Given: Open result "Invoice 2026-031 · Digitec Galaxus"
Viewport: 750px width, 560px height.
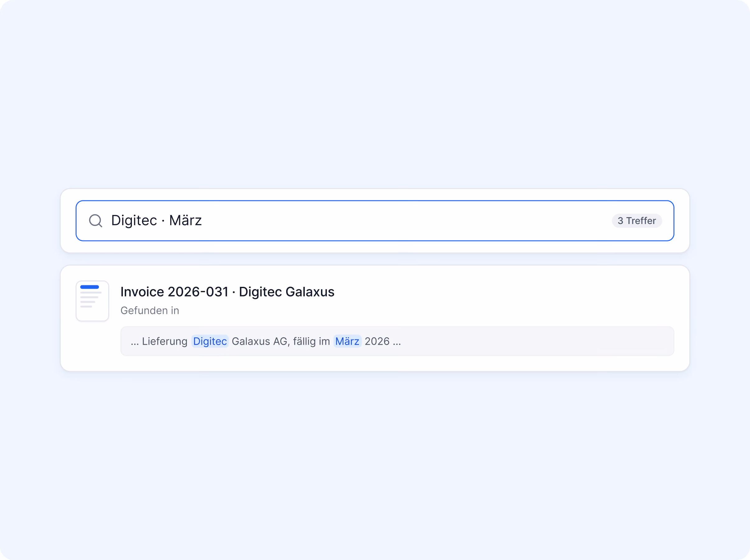Looking at the screenshot, I should [227, 292].
